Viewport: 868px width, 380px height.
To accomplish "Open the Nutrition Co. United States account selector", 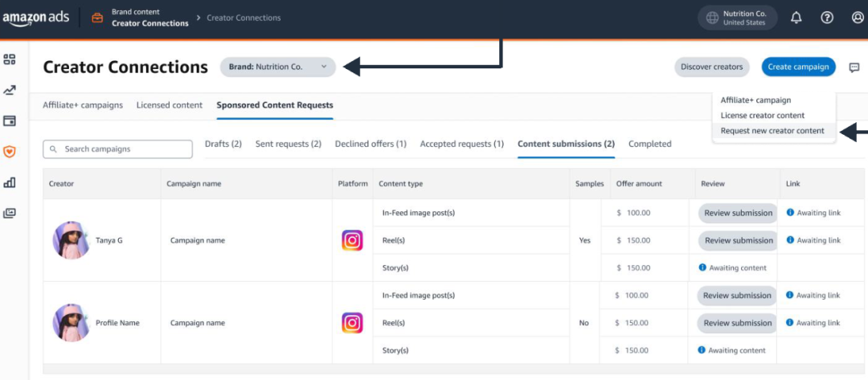I will tap(738, 18).
